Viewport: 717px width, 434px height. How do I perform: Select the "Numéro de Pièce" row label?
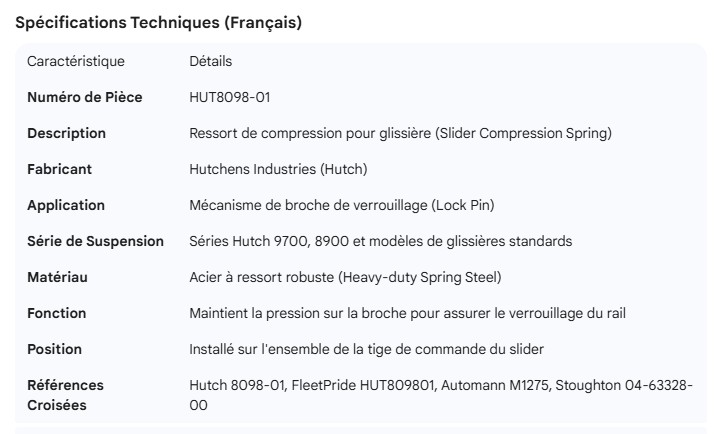click(x=85, y=98)
